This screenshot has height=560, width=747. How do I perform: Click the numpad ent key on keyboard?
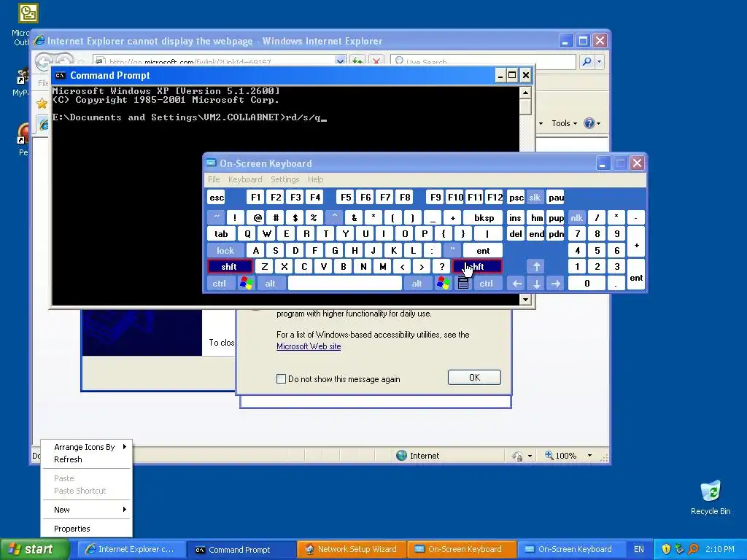pyautogui.click(x=636, y=275)
